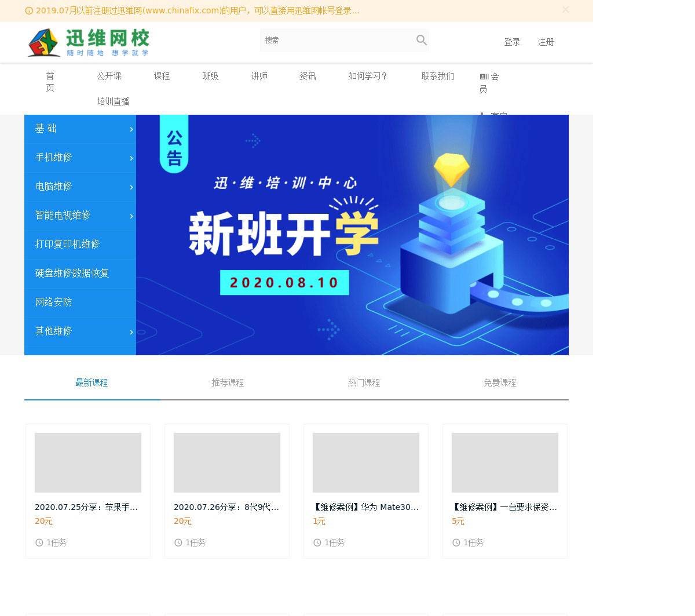
Task: Expand the 电脑维修 category chevron
Action: [131, 187]
